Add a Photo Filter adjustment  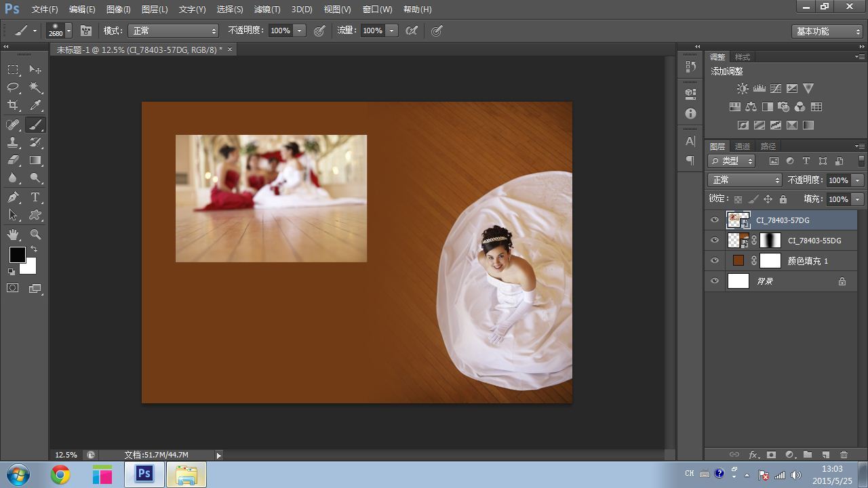click(x=783, y=106)
